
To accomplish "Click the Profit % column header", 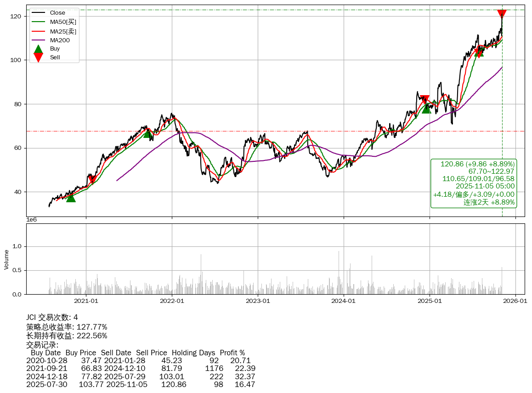I will click(x=232, y=353).
